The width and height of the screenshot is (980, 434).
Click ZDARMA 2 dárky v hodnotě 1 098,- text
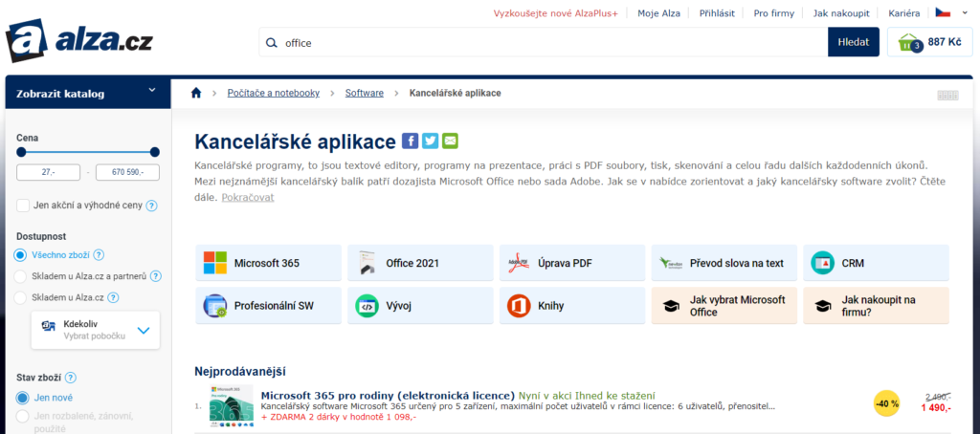pos(339,417)
